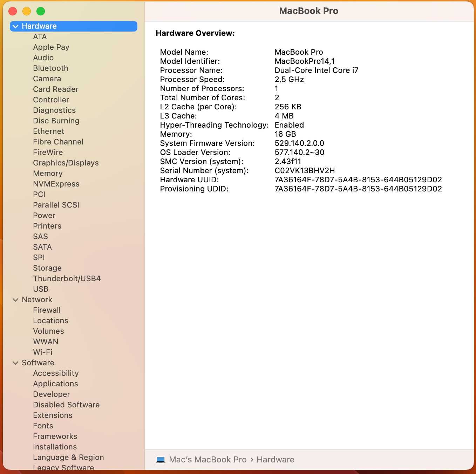Open SAS entry
Screen dimensions: 476x474
tap(40, 237)
